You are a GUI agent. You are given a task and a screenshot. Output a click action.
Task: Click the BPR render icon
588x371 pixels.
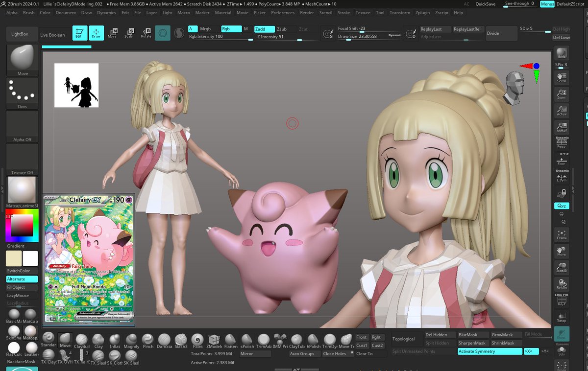point(562,53)
